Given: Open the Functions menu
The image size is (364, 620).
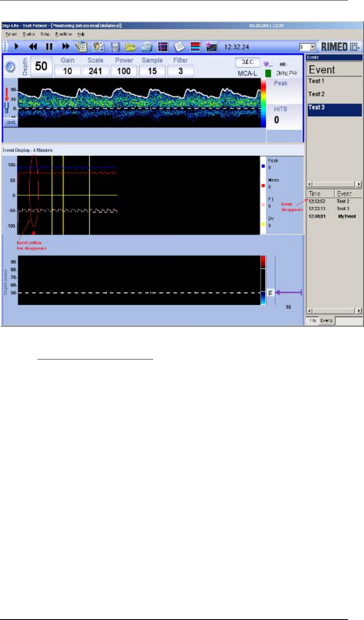Looking at the screenshot, I should click(x=64, y=34).
